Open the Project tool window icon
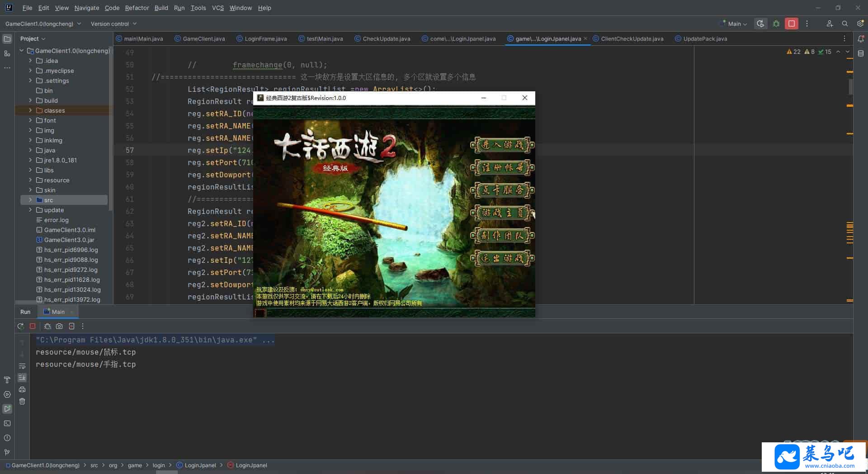 7,39
